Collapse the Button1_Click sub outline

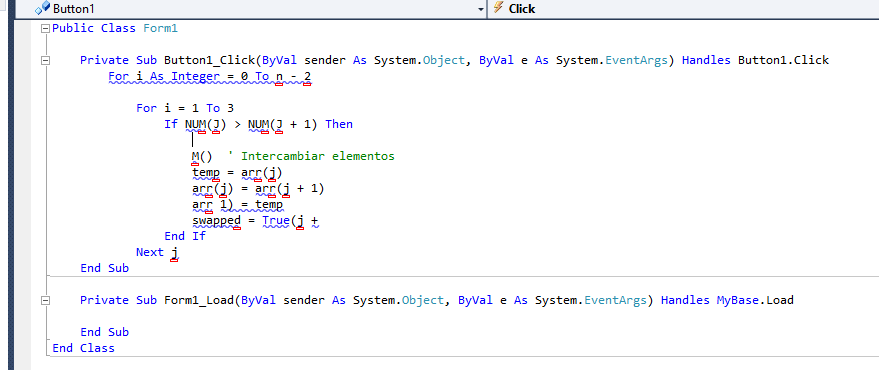[45, 61]
